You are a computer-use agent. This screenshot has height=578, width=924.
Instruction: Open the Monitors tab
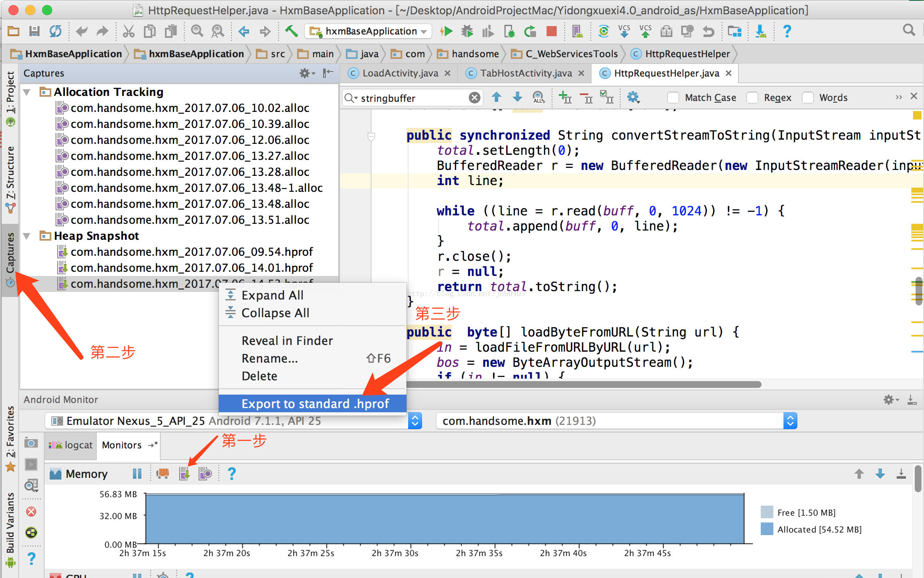pos(128,445)
